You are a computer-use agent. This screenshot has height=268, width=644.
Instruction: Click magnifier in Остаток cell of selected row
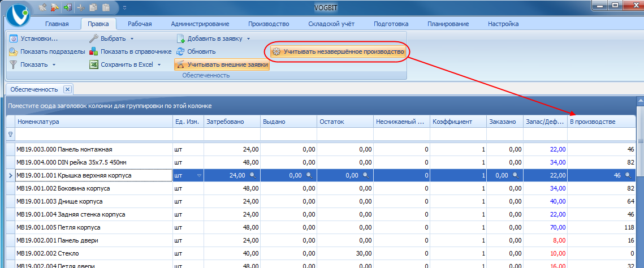tap(365, 175)
